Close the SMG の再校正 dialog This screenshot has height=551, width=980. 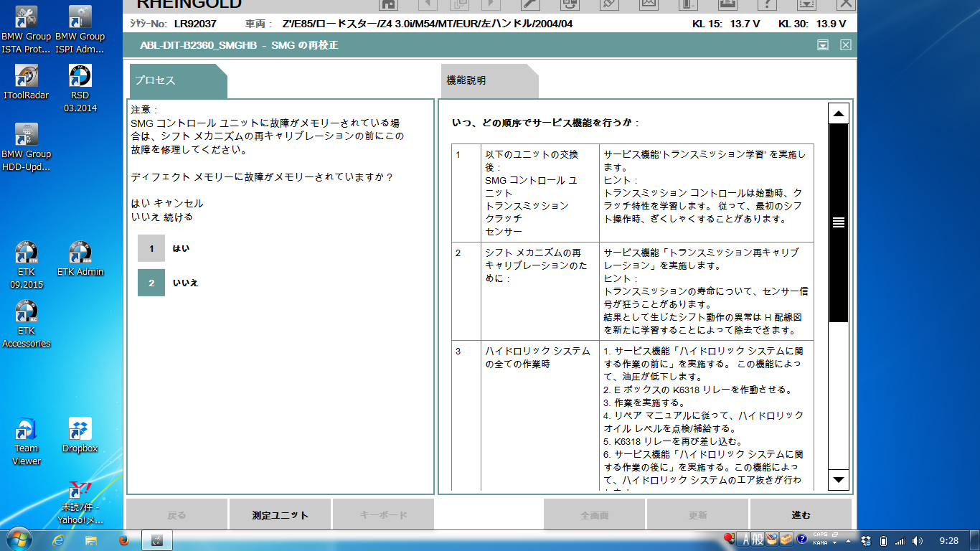click(x=845, y=44)
